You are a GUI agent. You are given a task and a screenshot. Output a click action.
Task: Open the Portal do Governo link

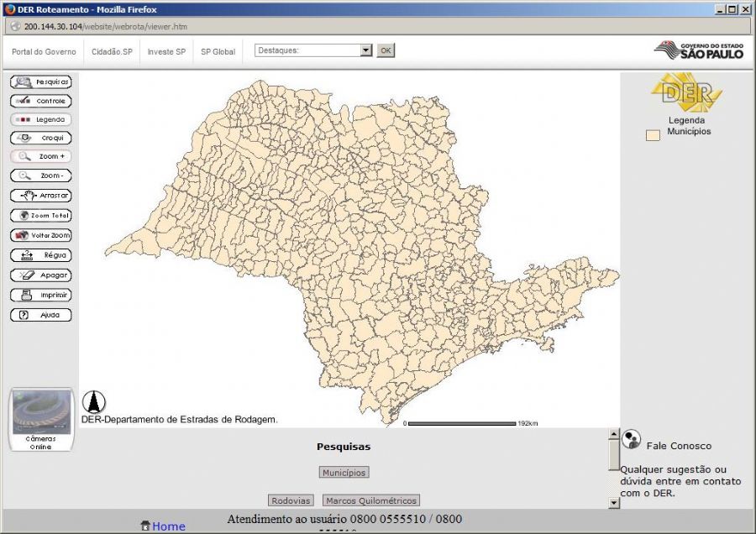[44, 51]
